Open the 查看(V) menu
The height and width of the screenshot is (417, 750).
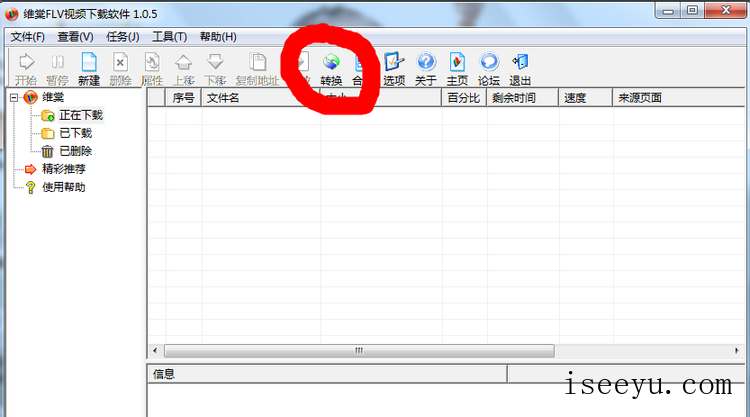pos(75,37)
